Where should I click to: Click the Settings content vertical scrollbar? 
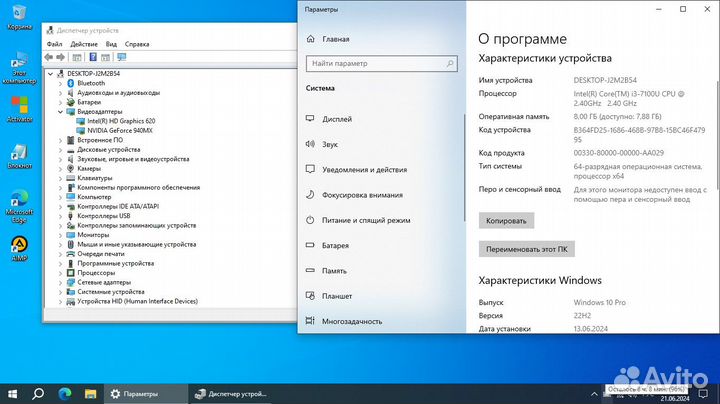coord(718,135)
